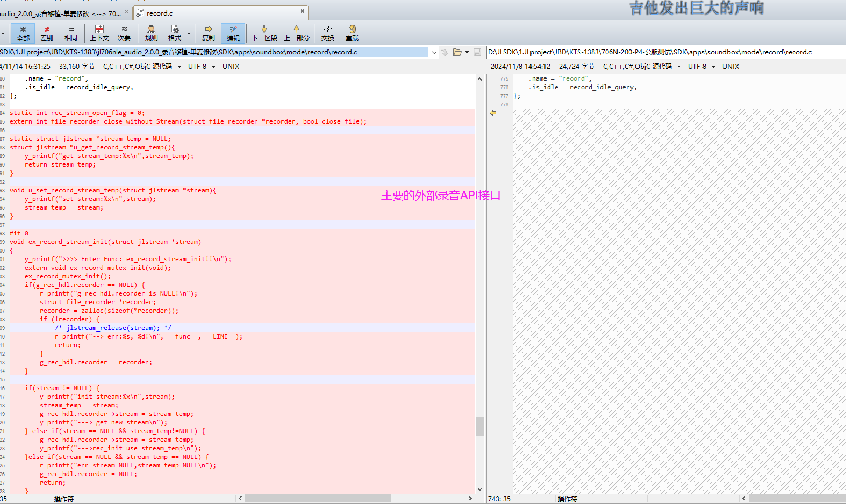Click the save disk icon beside left path
Viewport: 846px width, 504px height.
click(477, 52)
